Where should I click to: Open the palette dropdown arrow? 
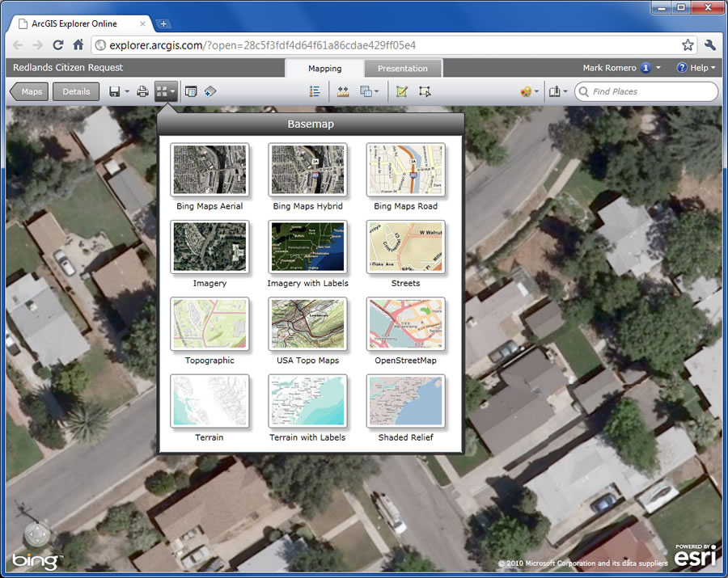(537, 91)
